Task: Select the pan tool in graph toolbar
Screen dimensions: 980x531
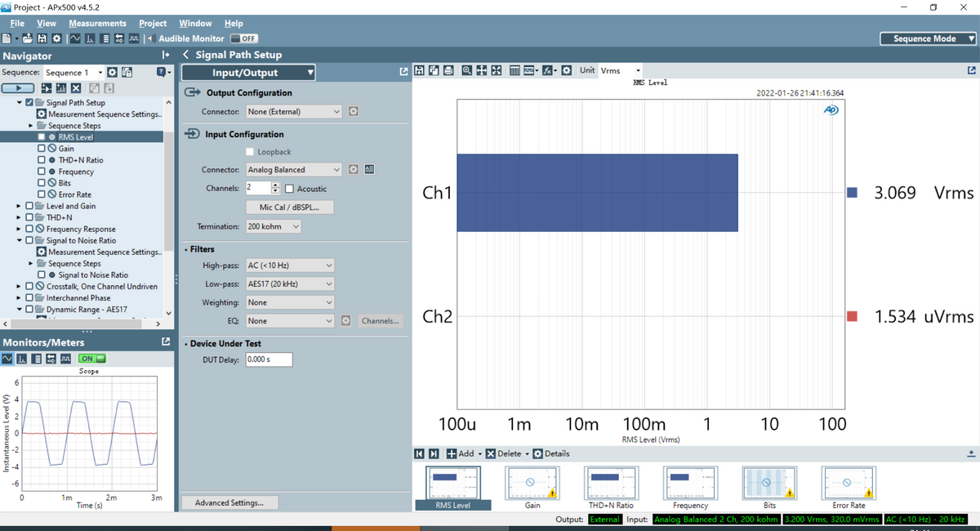Action: pyautogui.click(x=481, y=70)
